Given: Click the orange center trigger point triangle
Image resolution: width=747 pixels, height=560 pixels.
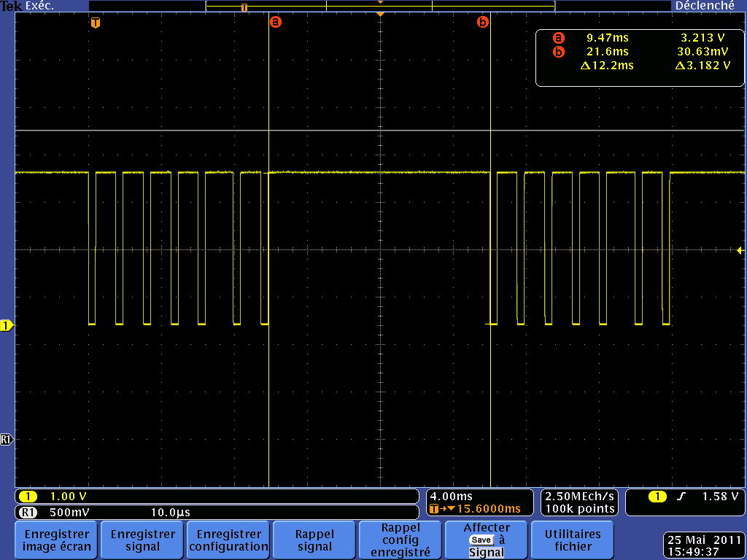Looking at the screenshot, I should [x=380, y=15].
